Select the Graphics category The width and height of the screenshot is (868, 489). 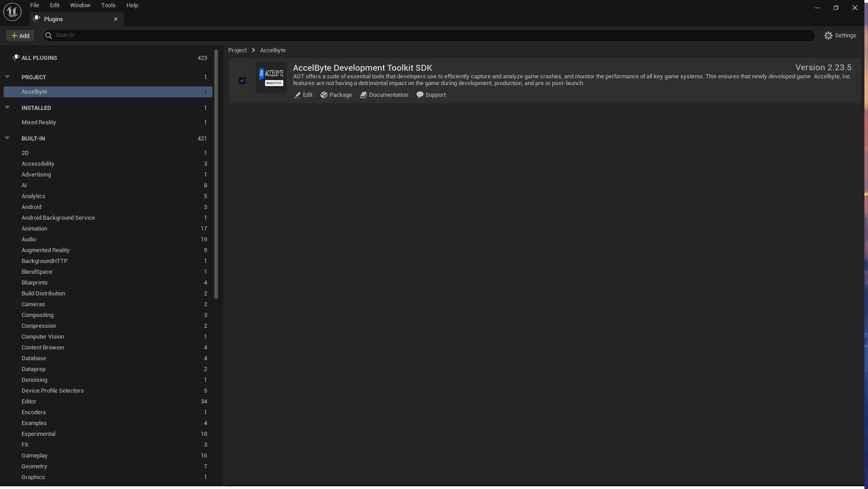108,477
